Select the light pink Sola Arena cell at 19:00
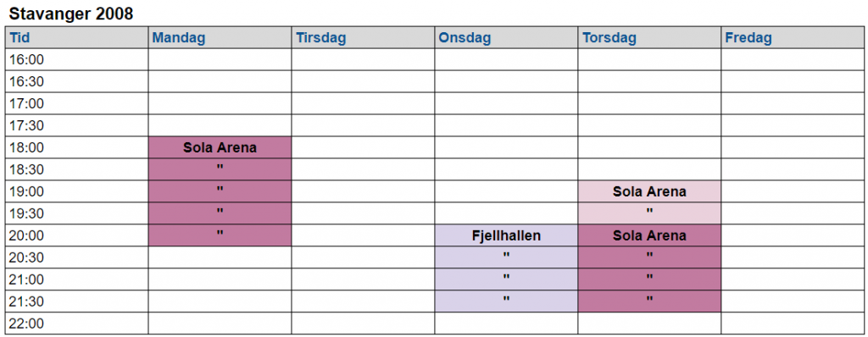Screen dimensions: 868x337 click(x=649, y=191)
